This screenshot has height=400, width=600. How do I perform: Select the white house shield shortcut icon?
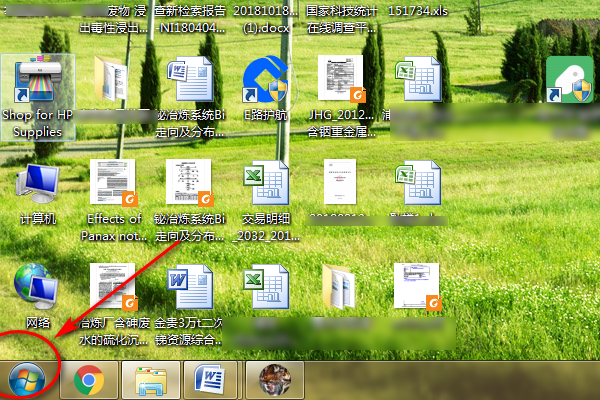tap(570, 80)
